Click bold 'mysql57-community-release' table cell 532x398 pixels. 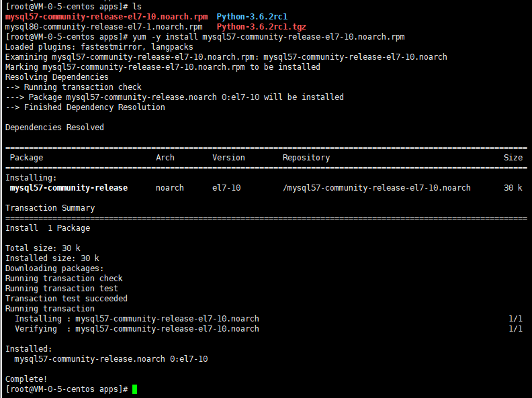(x=69, y=188)
